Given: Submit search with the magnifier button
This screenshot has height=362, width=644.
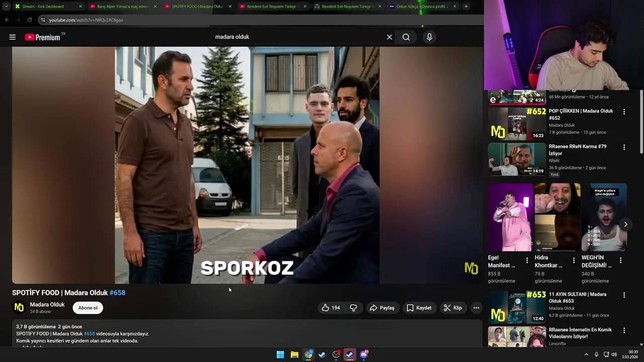Looking at the screenshot, I should coord(406,37).
